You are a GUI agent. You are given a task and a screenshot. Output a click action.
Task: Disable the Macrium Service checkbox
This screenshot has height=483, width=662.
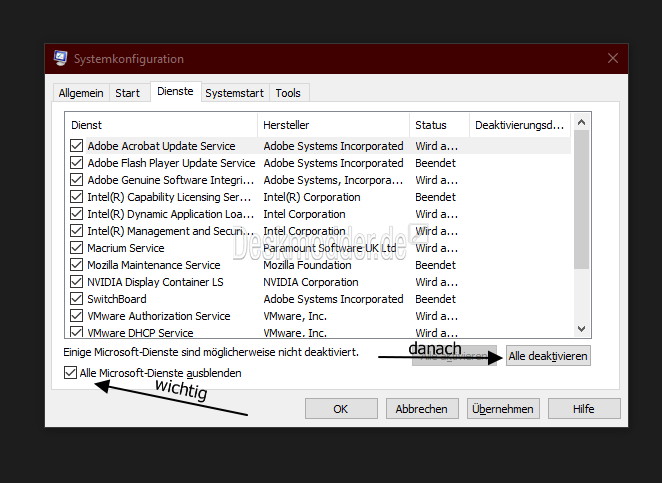click(x=76, y=248)
